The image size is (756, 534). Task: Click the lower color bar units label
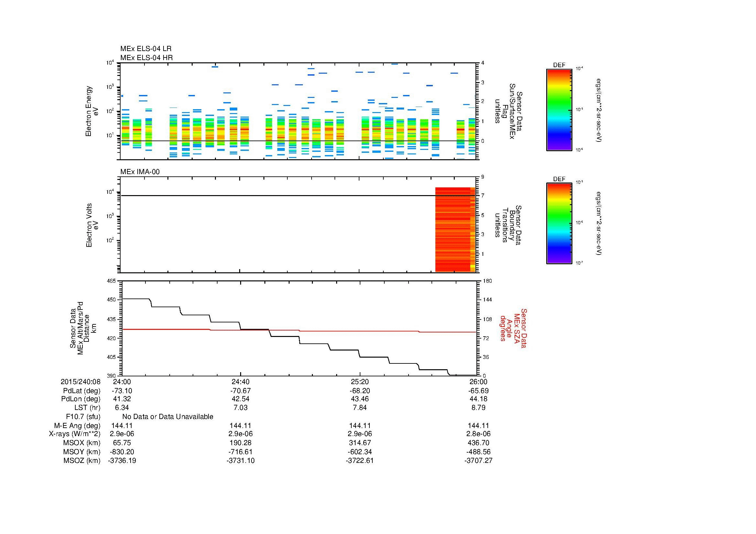coord(599,224)
